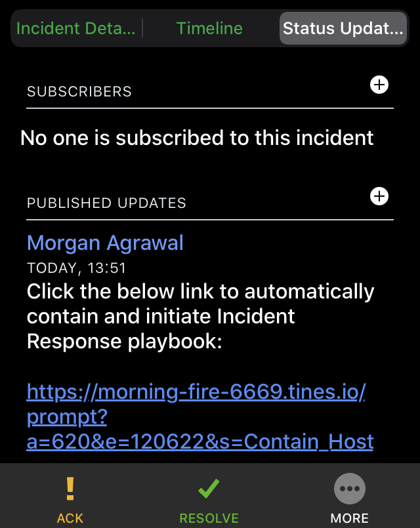Image resolution: width=420 pixels, height=528 pixels.
Task: Tap the Incident Response playbook update text
Action: pos(200,316)
